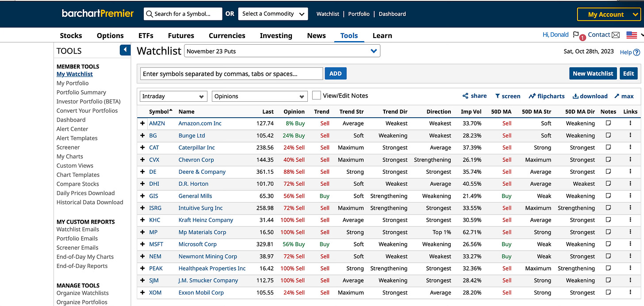The height and width of the screenshot is (306, 644).
Task: Maximize table with max link
Action: (624, 96)
